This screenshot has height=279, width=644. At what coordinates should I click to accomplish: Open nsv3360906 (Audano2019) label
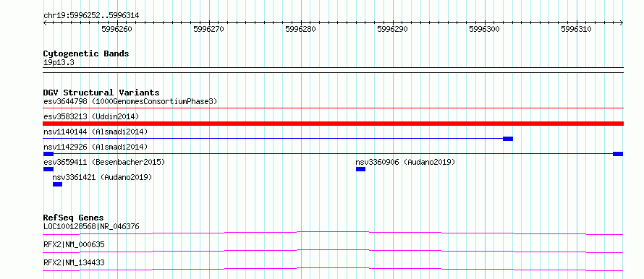click(x=405, y=162)
